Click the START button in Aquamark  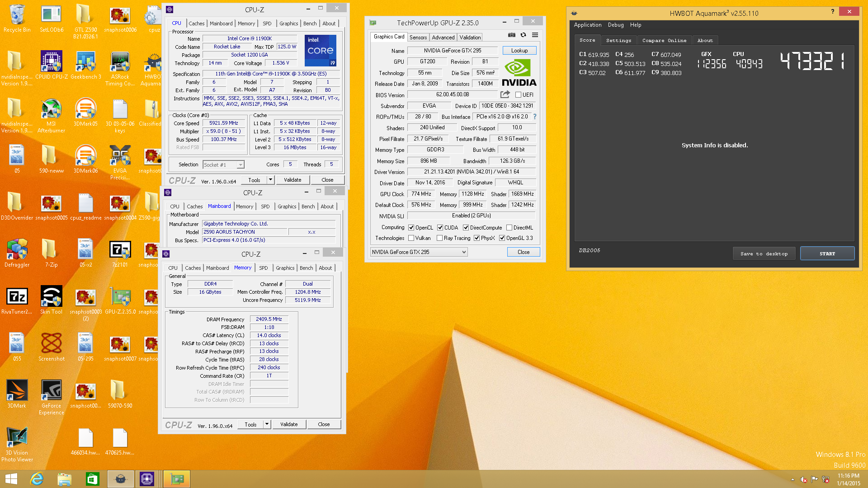click(x=827, y=253)
